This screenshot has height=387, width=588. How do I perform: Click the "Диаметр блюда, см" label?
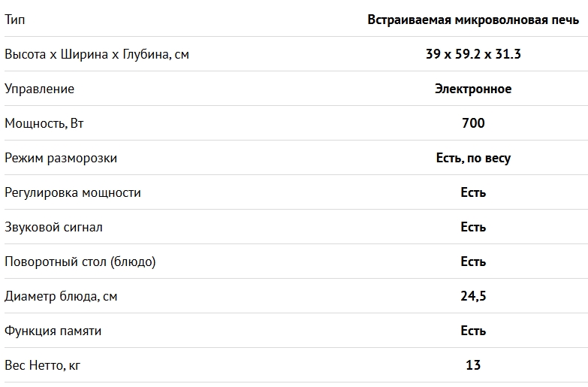61,296
